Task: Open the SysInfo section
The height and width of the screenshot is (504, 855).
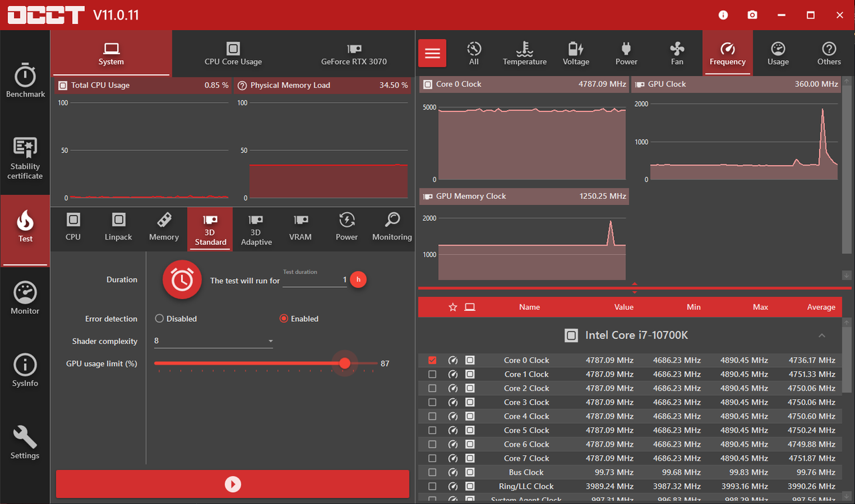Action: pyautogui.click(x=25, y=370)
